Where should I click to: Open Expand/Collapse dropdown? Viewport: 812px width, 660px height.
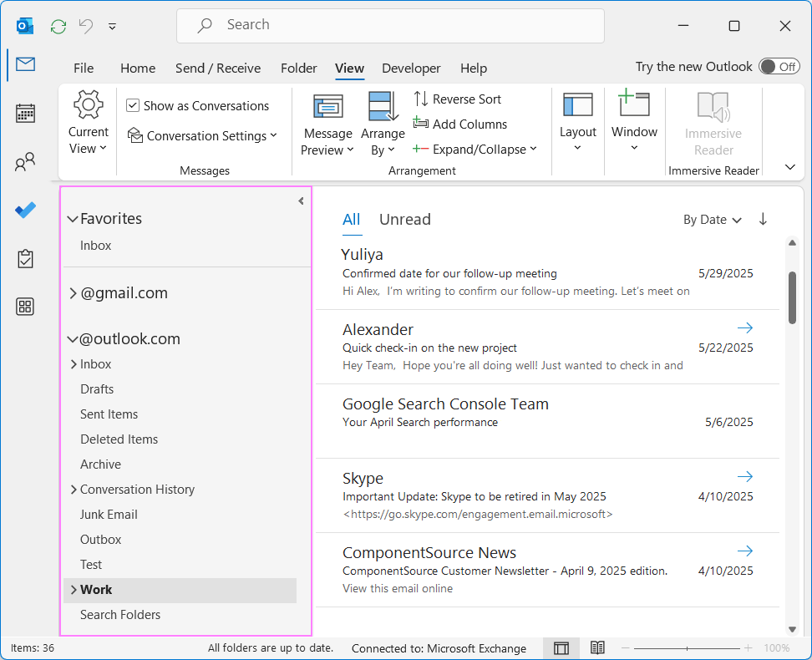[x=475, y=150]
